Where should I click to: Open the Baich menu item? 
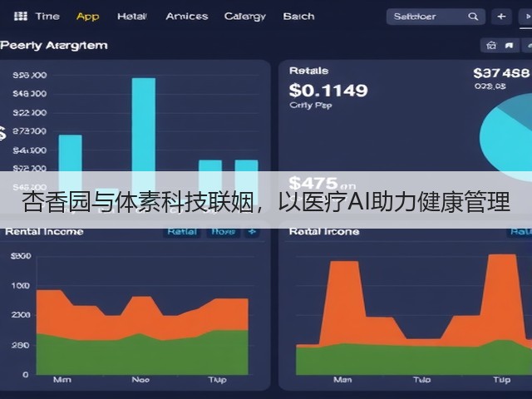pos(298,17)
